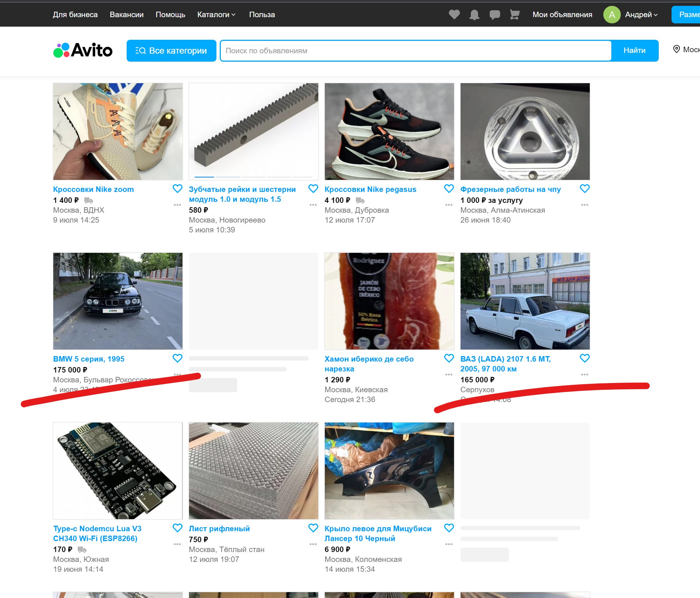Add Зубчатые рейки listing to favorites
This screenshot has height=598, width=700.
pyautogui.click(x=313, y=189)
